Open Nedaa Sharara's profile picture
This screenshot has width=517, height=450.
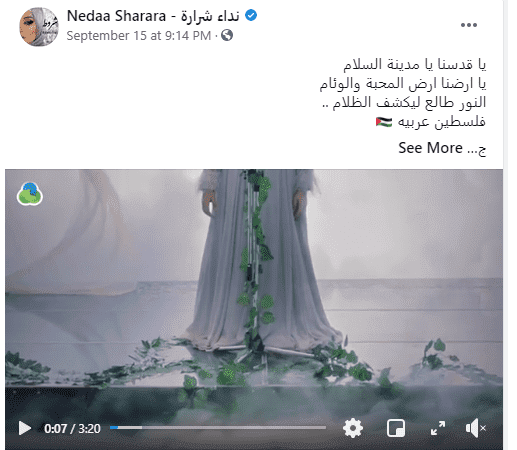pyautogui.click(x=39, y=27)
